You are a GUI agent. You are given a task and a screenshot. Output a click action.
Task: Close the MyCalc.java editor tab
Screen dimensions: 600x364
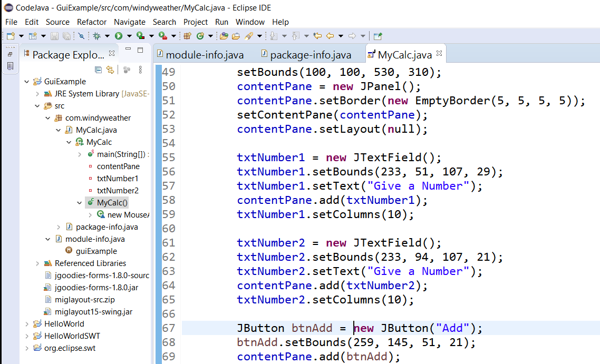[x=439, y=54]
